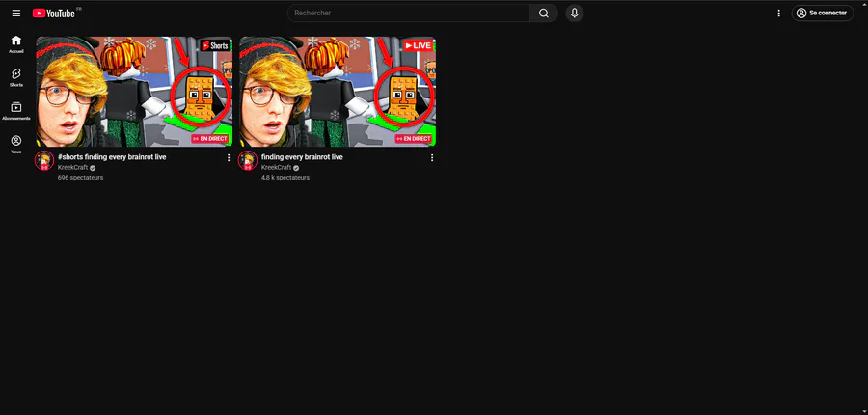Open the hamburger guide menu
This screenshot has height=415, width=868.
(x=16, y=14)
